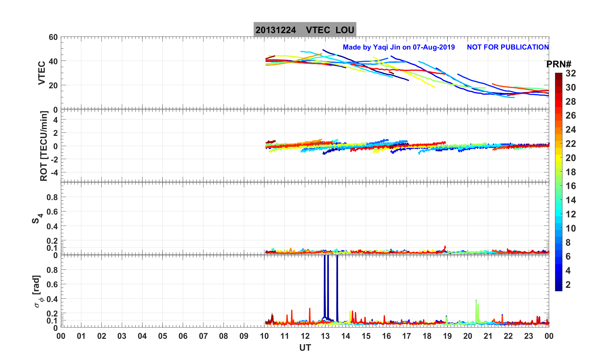Click the x-axis tick label 19
Image resolution: width=610 pixels, height=364 pixels.
447,336
